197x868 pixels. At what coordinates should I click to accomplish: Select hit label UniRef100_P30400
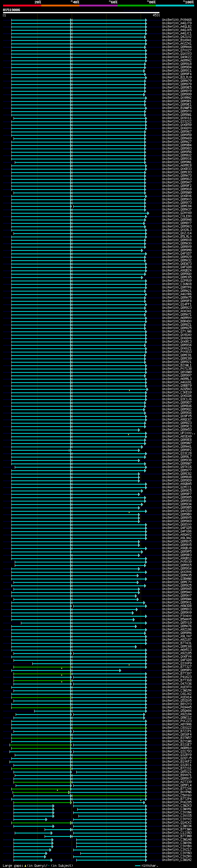(177, 616)
